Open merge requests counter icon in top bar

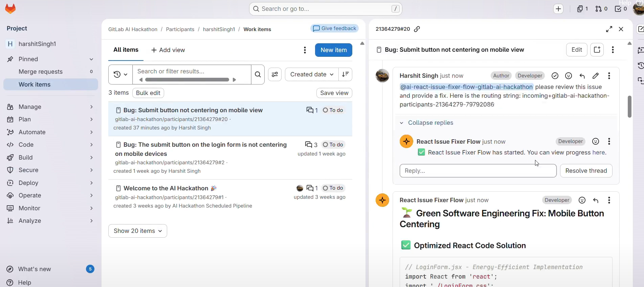coord(601,9)
